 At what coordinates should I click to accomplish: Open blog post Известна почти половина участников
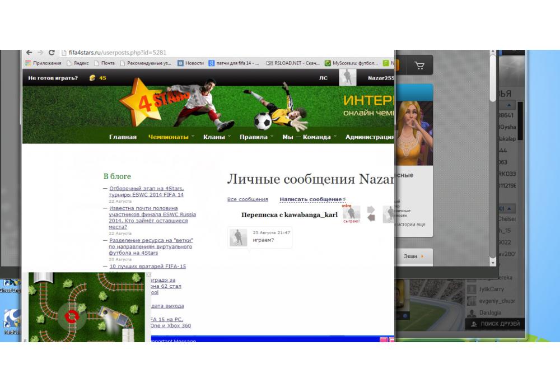click(x=152, y=217)
